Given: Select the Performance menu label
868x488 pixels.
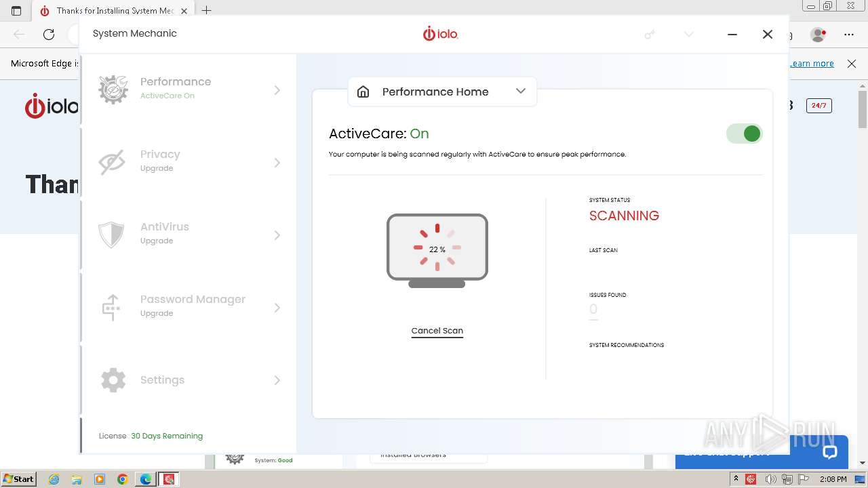Looking at the screenshot, I should (176, 81).
